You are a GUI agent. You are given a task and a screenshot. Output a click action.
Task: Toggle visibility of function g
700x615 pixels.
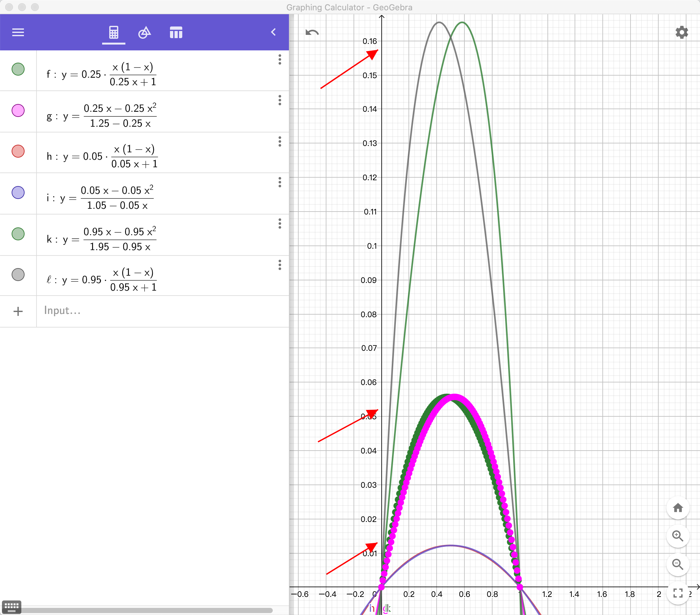[x=18, y=110]
